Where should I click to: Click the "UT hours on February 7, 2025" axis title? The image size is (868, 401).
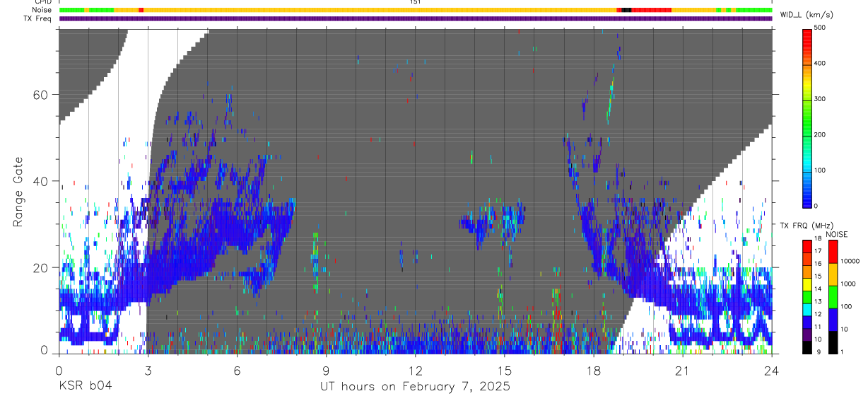415,386
